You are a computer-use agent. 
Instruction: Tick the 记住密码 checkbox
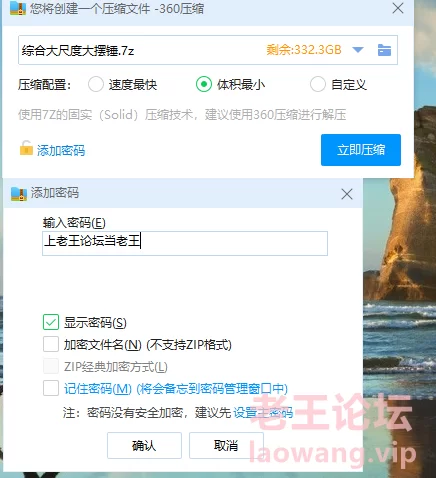(x=51, y=388)
